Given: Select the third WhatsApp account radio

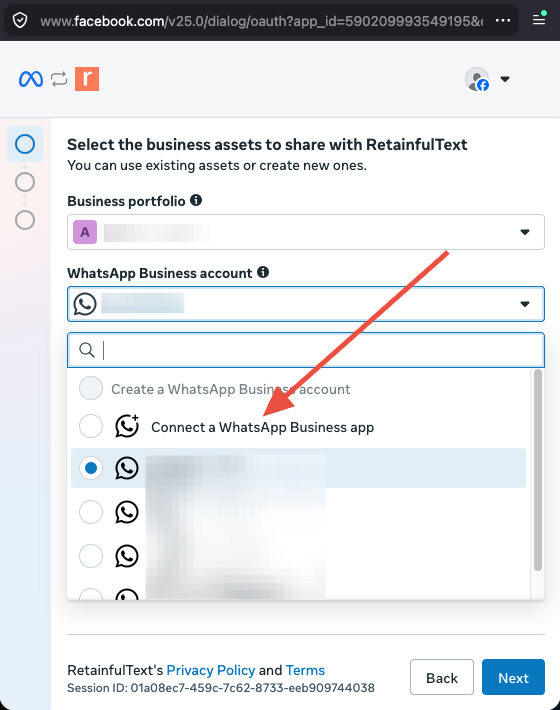Looking at the screenshot, I should point(91,556).
